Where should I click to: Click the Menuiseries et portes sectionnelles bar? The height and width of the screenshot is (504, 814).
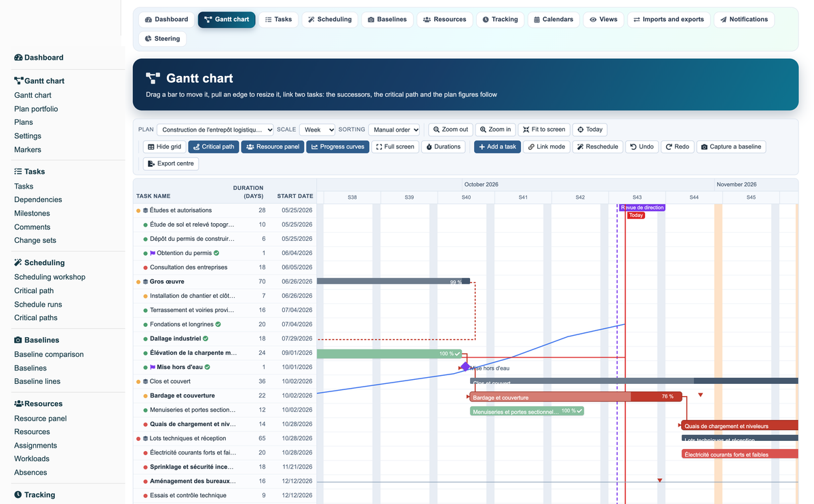coord(527,411)
